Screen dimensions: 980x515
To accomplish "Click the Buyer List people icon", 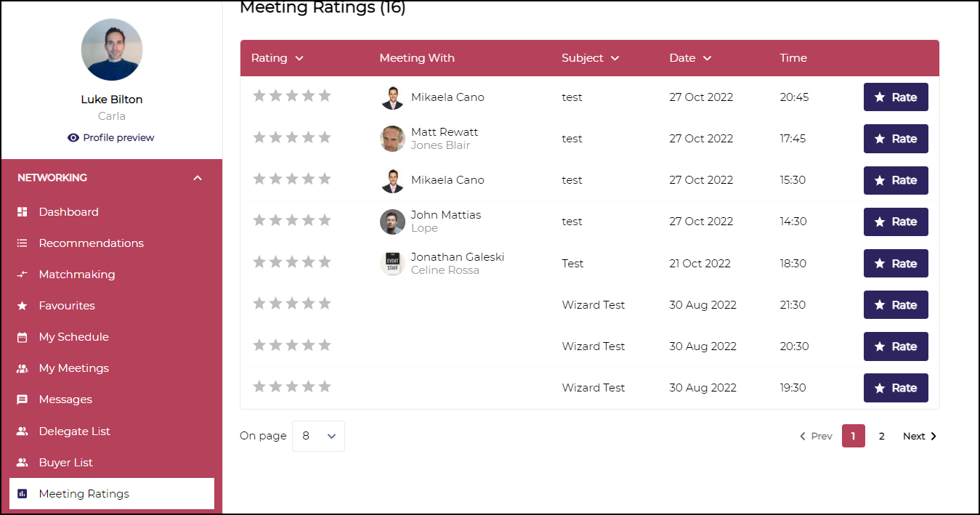I will [23, 463].
